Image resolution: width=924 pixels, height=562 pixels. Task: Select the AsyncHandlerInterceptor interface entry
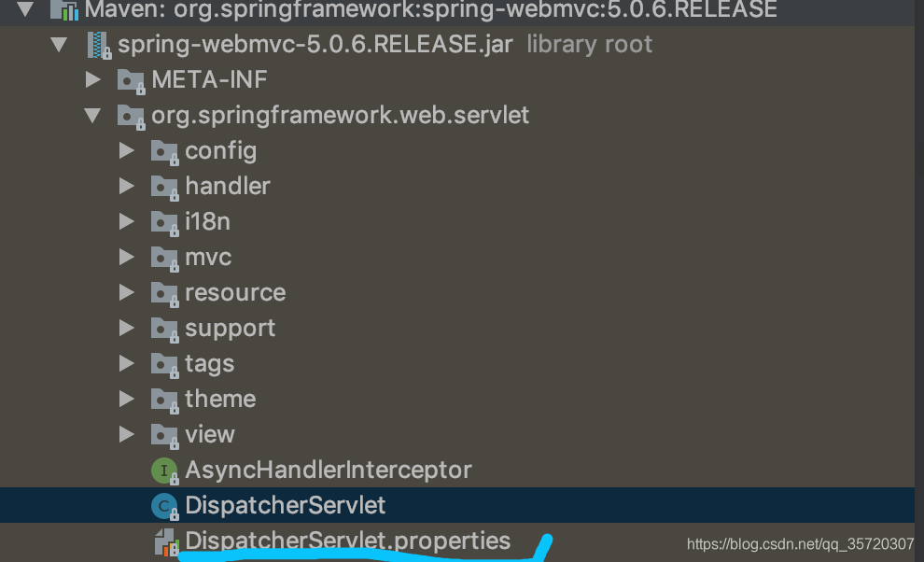[x=327, y=470]
